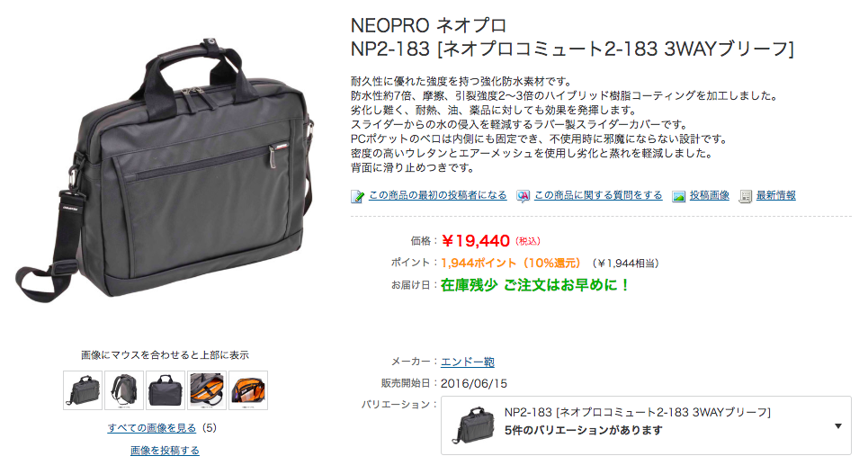Select the first bag front thumbnail
This screenshot has width=868, height=465.
click(x=83, y=390)
